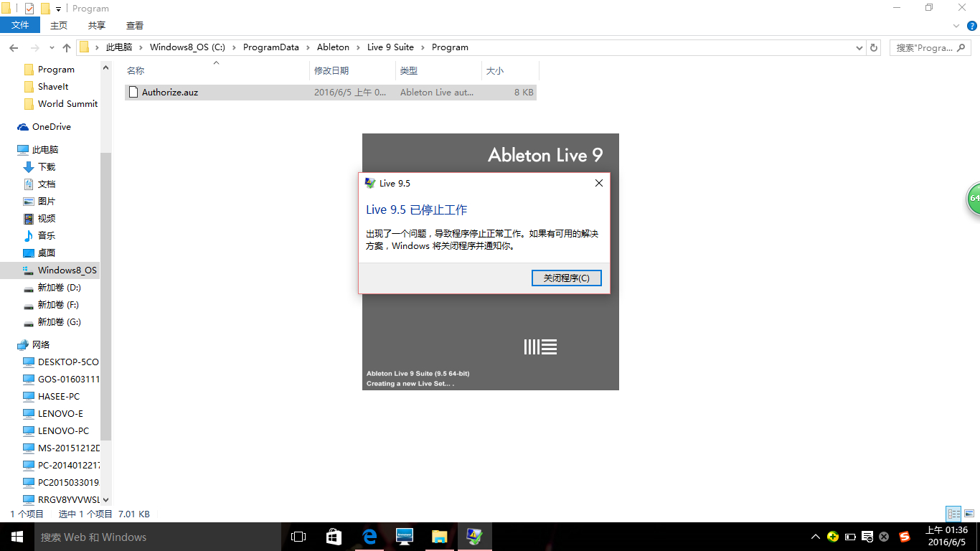The image size is (980, 551).
Task: Click the 文档 documents icon in sidebar
Action: (29, 184)
